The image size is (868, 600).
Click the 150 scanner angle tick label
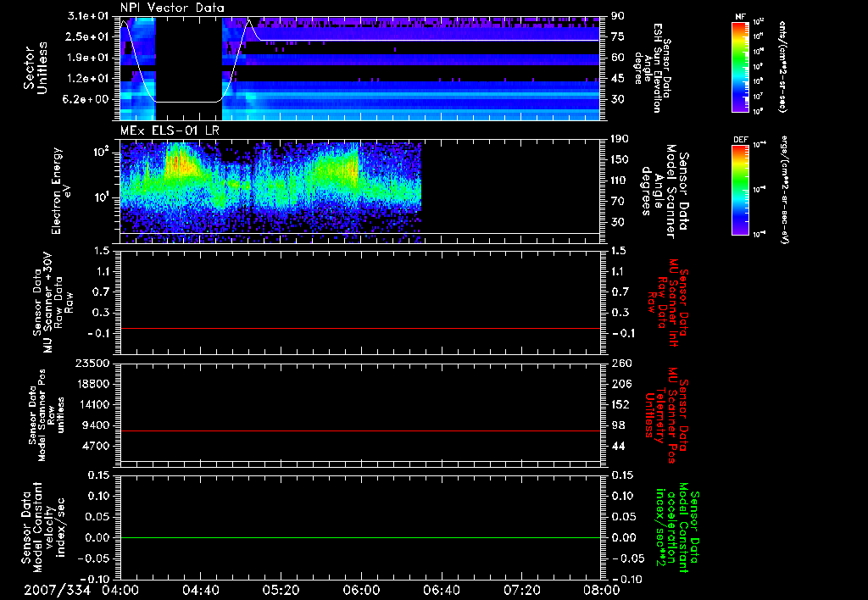pos(620,159)
